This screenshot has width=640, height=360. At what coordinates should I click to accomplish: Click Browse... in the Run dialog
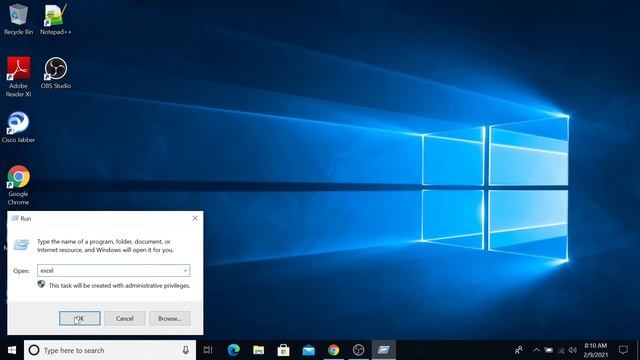(x=169, y=318)
